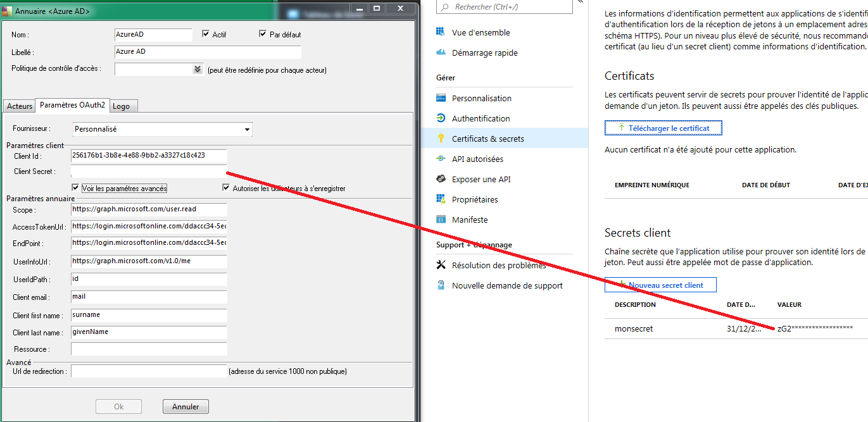
Task: Click the UserInfoUrl field
Action: coord(149,261)
